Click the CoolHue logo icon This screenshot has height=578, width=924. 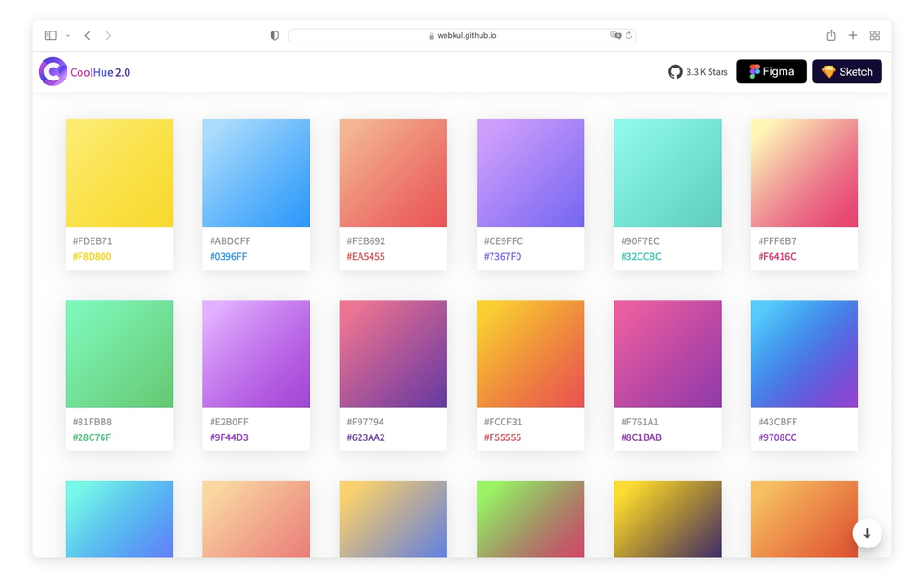53,71
